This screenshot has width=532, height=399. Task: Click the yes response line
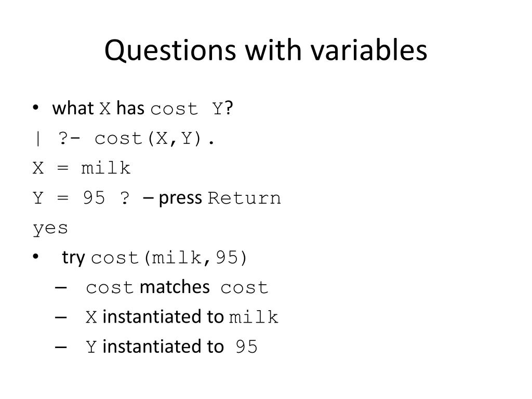tap(50, 229)
